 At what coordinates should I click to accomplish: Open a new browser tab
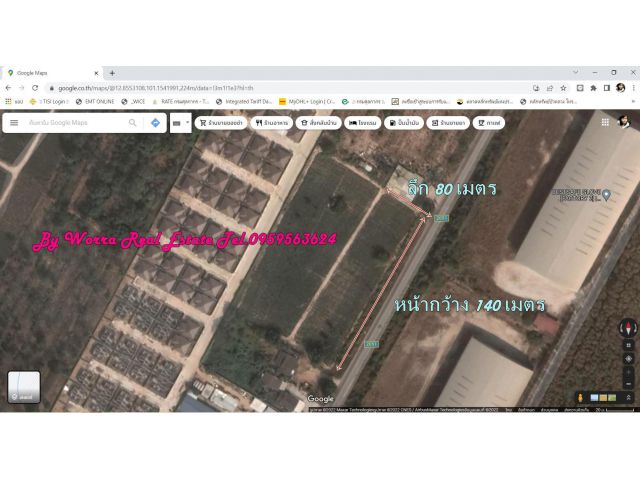(112, 73)
